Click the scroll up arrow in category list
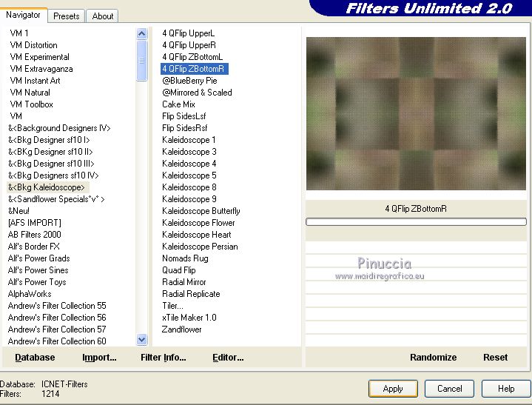The height and width of the screenshot is (405, 532). 141,33
